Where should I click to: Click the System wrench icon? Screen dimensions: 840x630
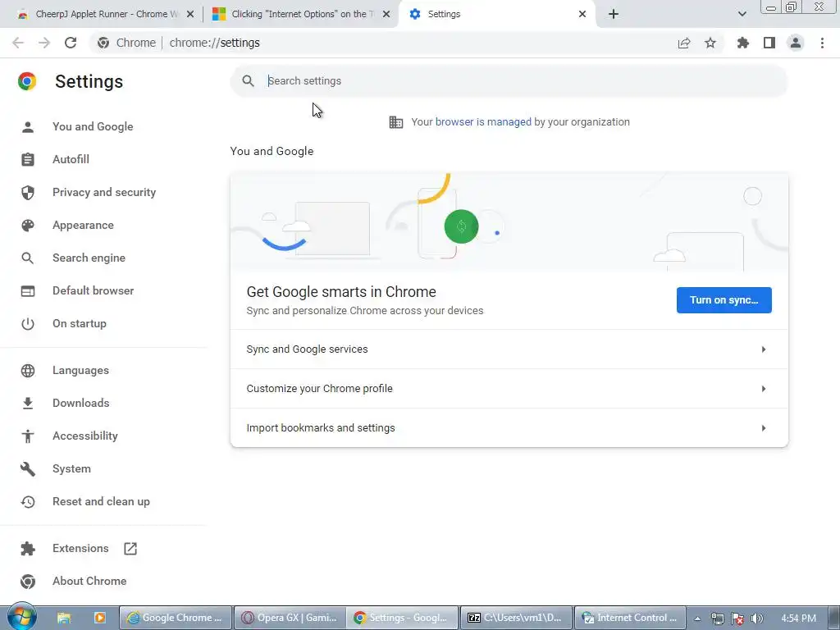point(28,468)
